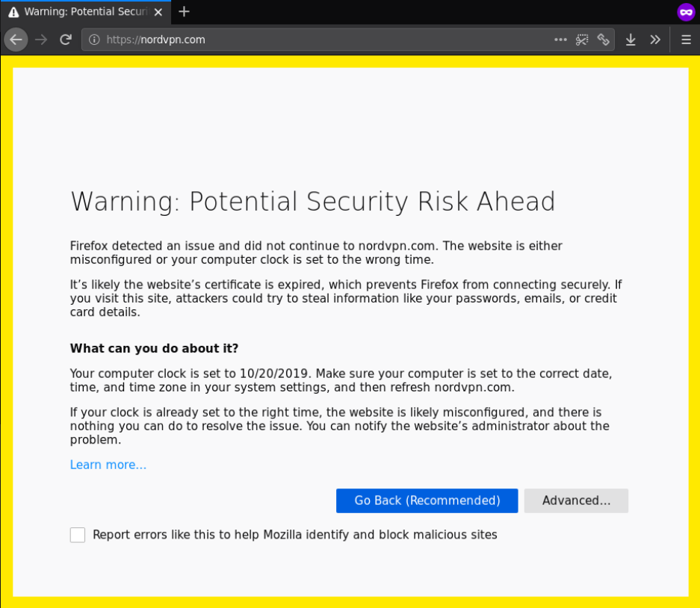The height and width of the screenshot is (608, 700).
Task: Click the forward navigation arrow
Action: pos(41,40)
